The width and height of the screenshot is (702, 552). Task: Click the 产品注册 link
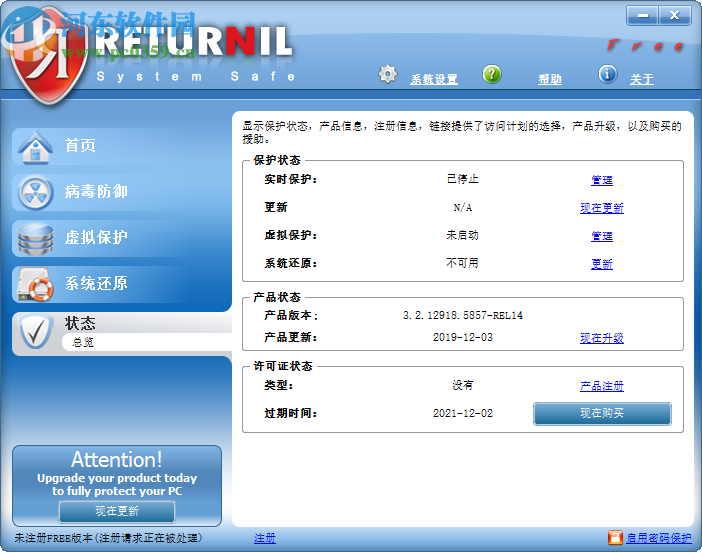602,386
